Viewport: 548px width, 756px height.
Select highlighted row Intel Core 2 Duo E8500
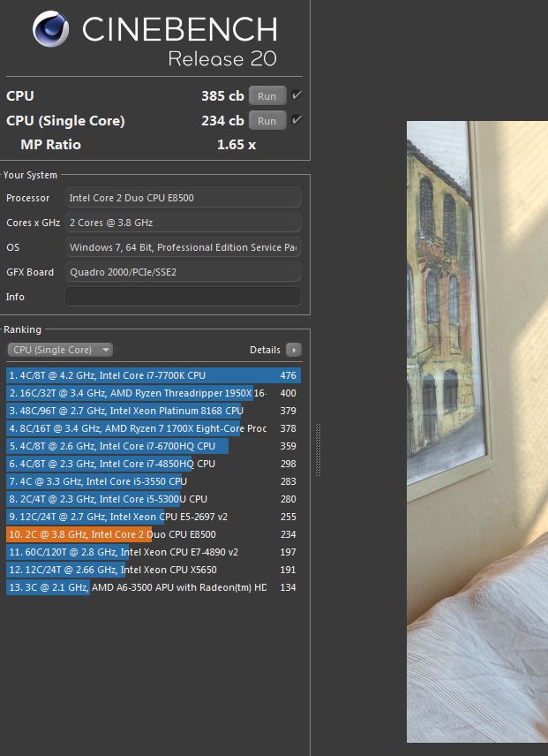click(x=154, y=534)
